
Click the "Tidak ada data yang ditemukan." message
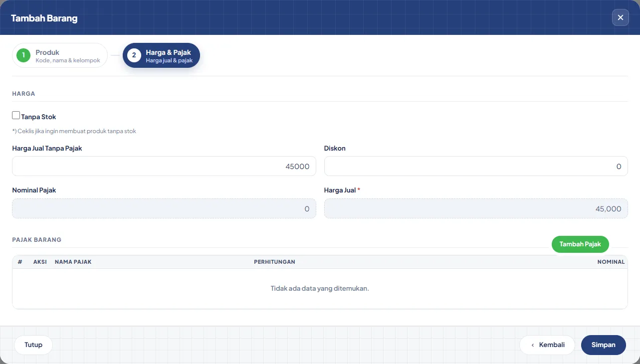pos(320,288)
